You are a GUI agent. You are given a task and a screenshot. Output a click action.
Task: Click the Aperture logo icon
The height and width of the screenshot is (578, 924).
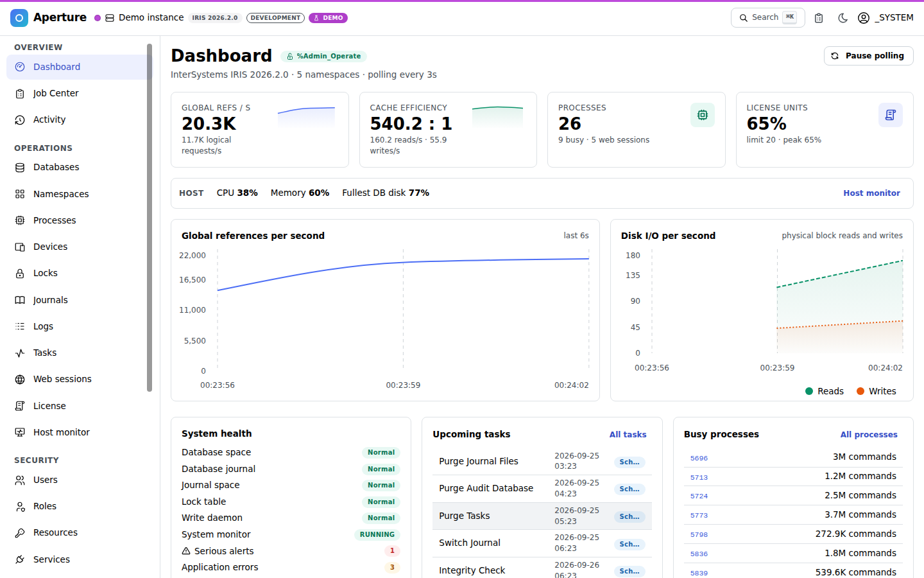pos(19,18)
